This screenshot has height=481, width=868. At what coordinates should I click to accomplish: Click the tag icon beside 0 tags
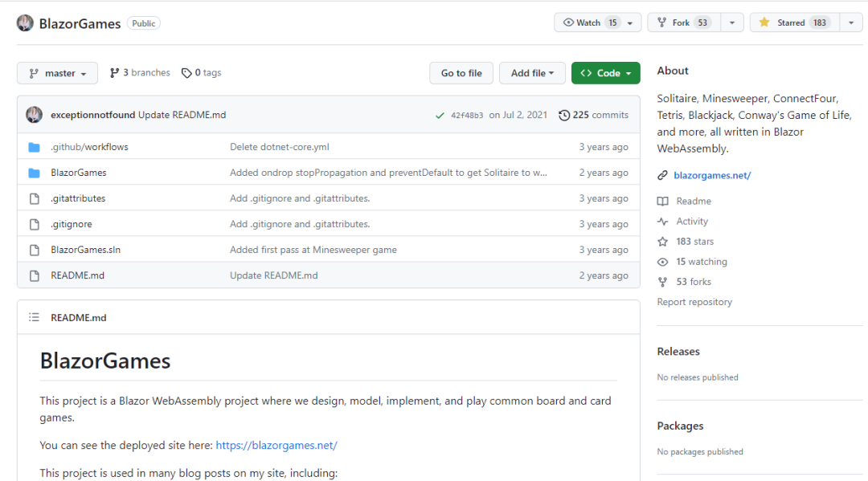pos(186,73)
